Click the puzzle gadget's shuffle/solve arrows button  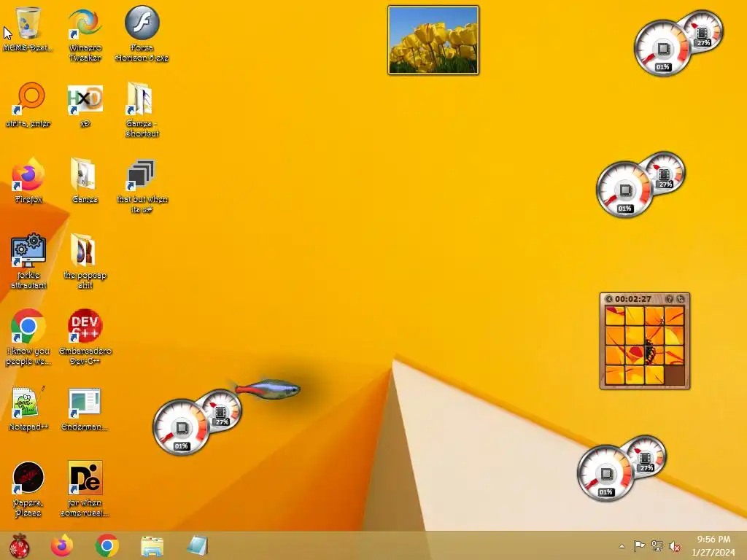681,299
